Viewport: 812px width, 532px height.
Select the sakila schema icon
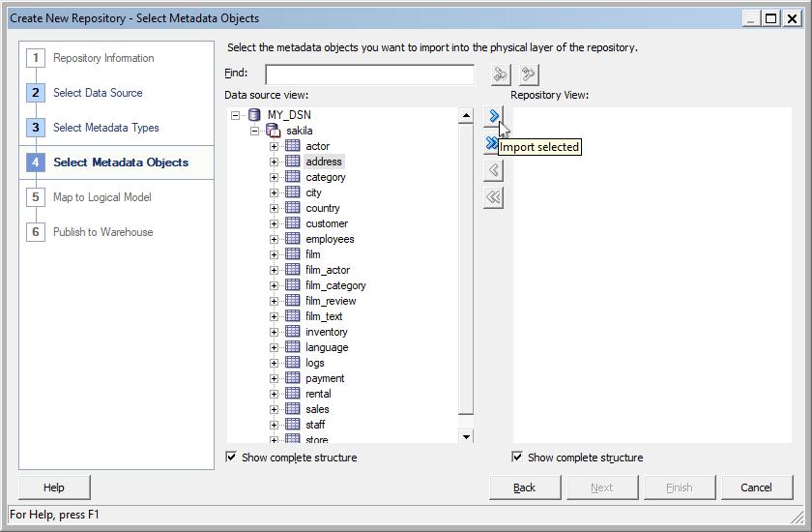(273, 131)
